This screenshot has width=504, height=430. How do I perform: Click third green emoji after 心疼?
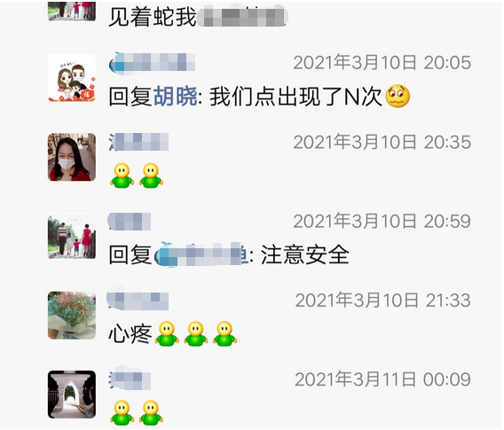[225, 333]
